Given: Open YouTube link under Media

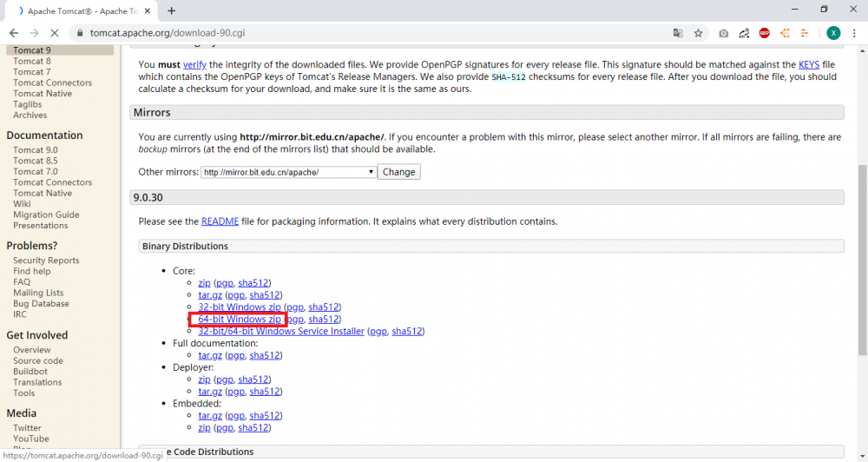Looking at the screenshot, I should tap(31, 439).
